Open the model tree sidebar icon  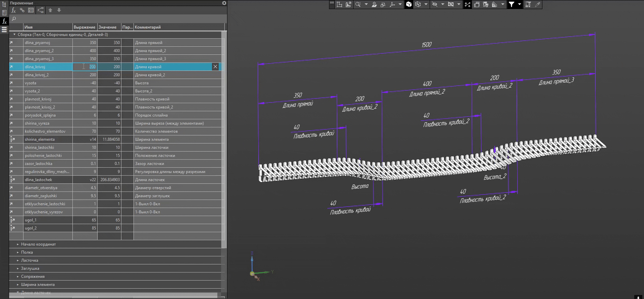pos(4,5)
